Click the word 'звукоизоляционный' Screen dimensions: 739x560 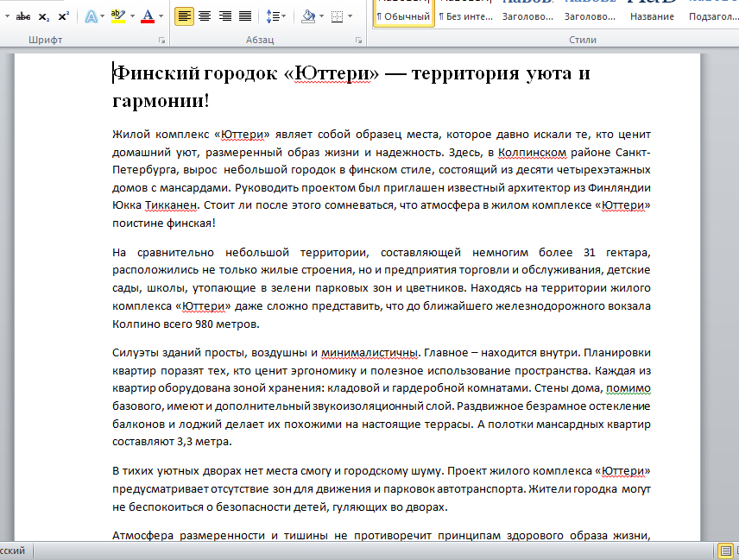[369, 406]
